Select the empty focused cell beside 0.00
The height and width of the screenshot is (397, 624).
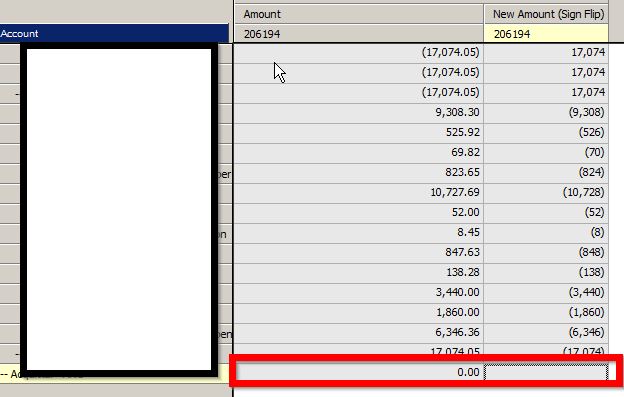[x=546, y=372]
